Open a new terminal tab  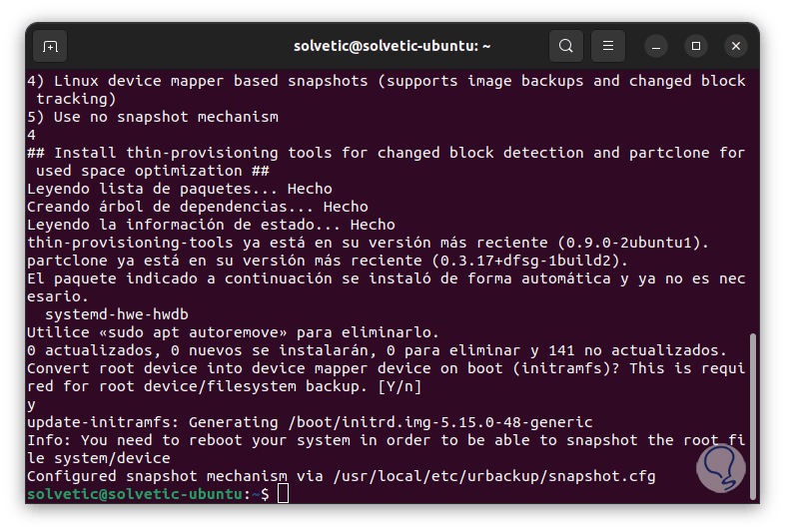click(x=50, y=46)
